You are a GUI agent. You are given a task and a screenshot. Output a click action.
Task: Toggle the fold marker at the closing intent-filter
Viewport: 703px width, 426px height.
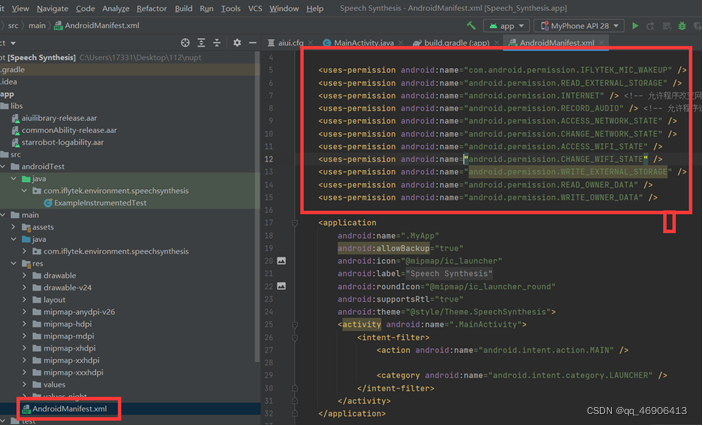pos(295,388)
